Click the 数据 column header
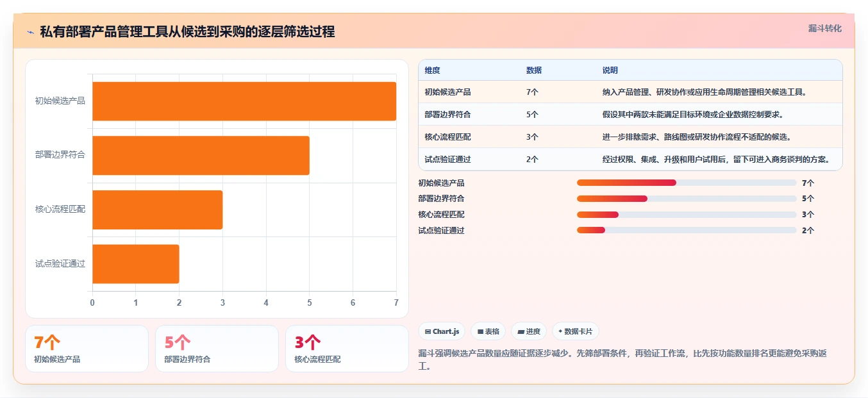This screenshot has width=868, height=398. point(534,70)
